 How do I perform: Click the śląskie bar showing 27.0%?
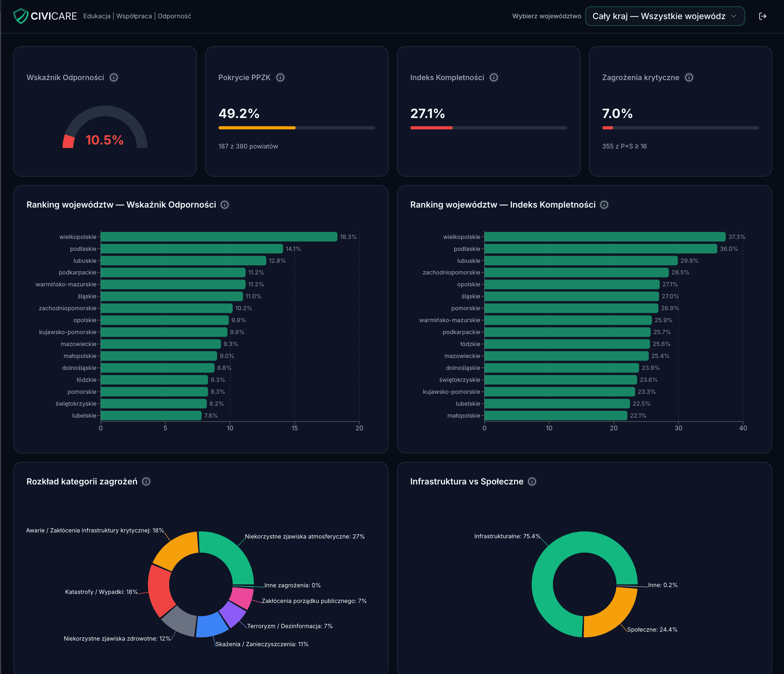tap(572, 296)
